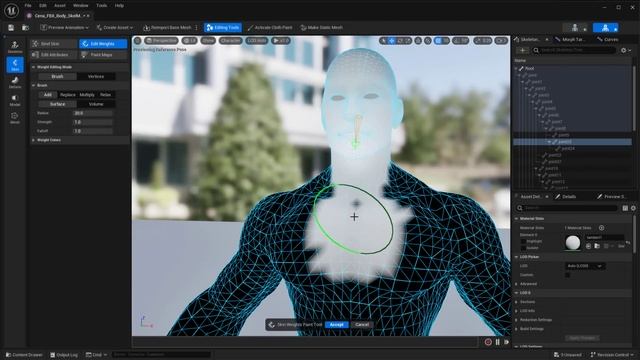
Task: Collapse the Material Slots section
Action: pos(516,219)
